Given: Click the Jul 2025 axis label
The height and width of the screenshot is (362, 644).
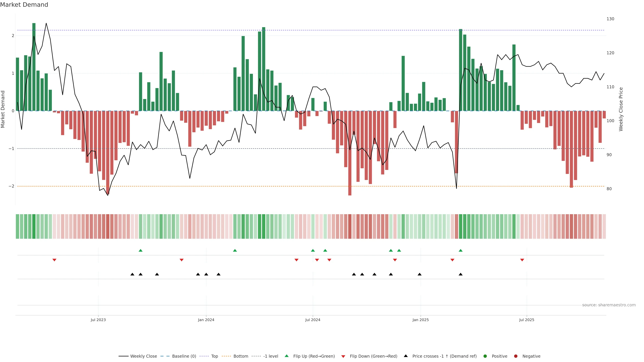Looking at the screenshot, I should (x=526, y=320).
